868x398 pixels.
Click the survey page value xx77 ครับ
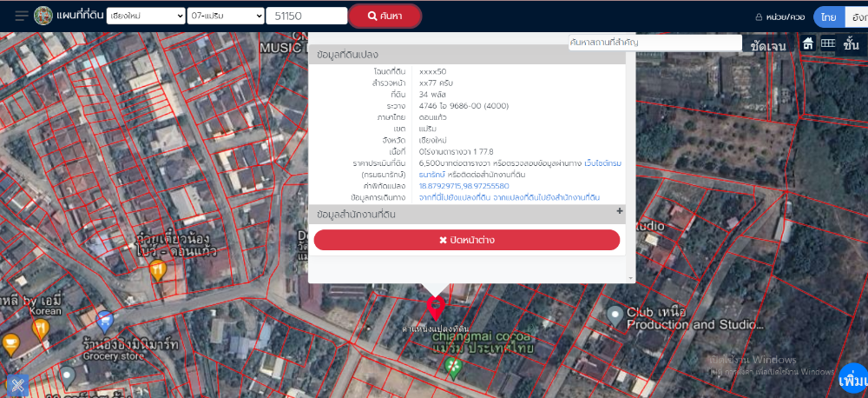pos(437,83)
